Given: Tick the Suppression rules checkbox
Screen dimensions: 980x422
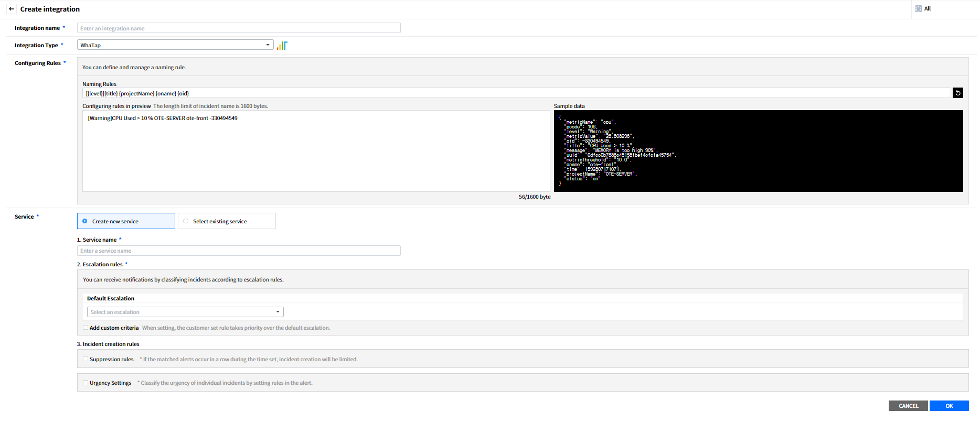Looking at the screenshot, I should tap(86, 359).
